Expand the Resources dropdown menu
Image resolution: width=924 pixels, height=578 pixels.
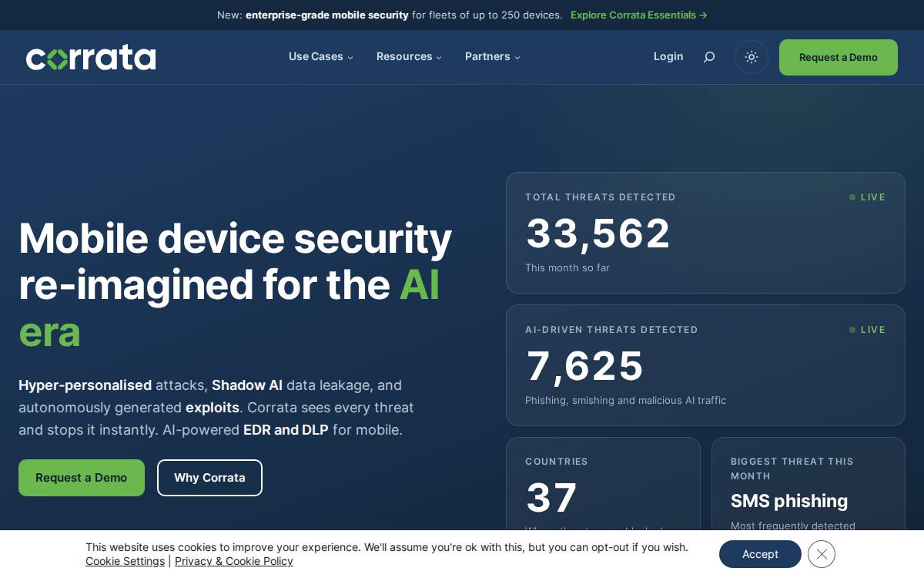[x=409, y=56]
